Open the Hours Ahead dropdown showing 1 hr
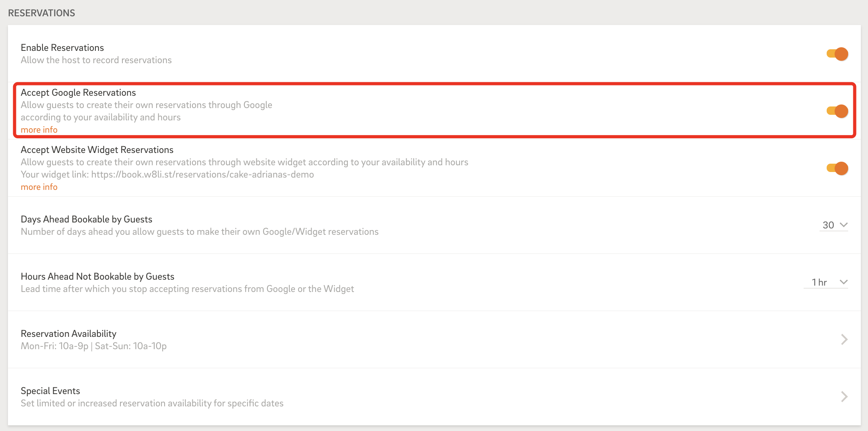Screen dimensions: 868x431 pos(826,282)
